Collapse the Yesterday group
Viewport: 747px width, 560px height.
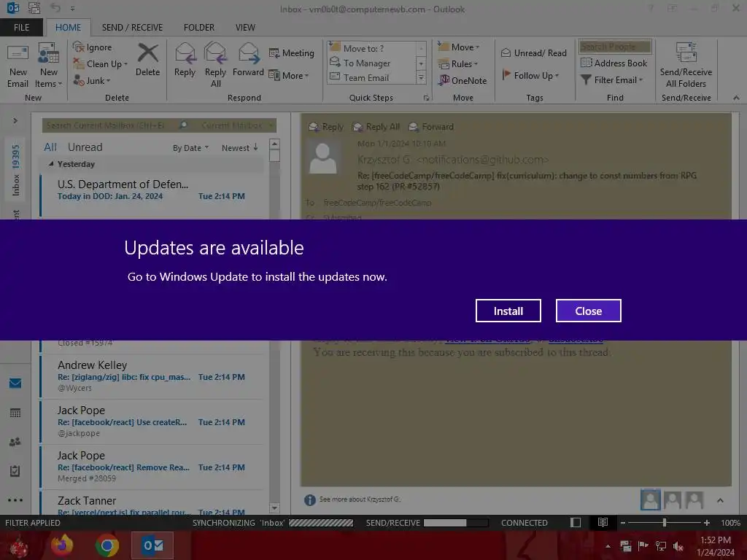coord(51,164)
